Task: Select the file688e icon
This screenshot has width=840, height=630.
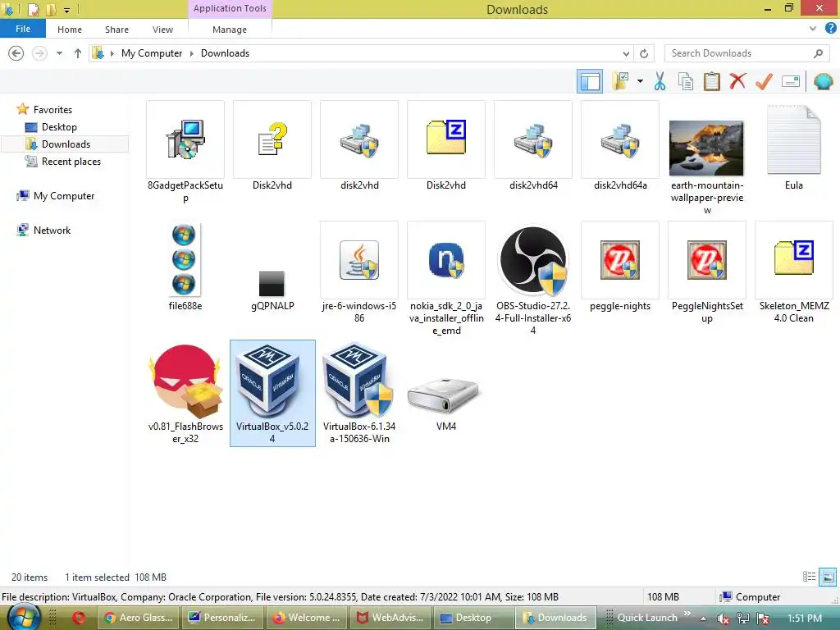Action: (184, 259)
